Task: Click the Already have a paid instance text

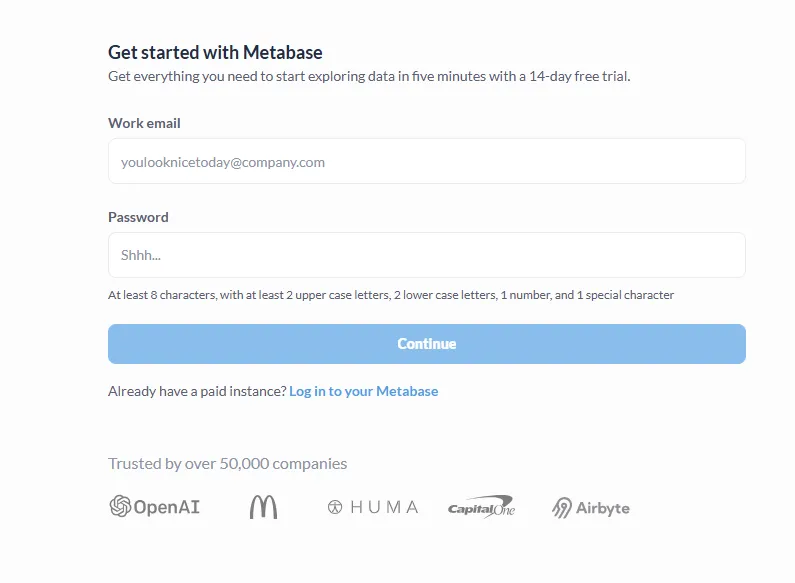Action: [197, 391]
